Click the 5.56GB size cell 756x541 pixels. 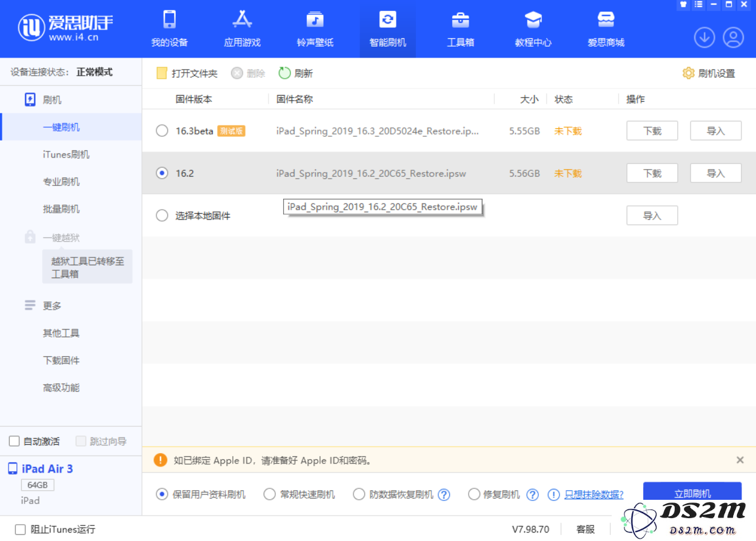pyautogui.click(x=524, y=173)
